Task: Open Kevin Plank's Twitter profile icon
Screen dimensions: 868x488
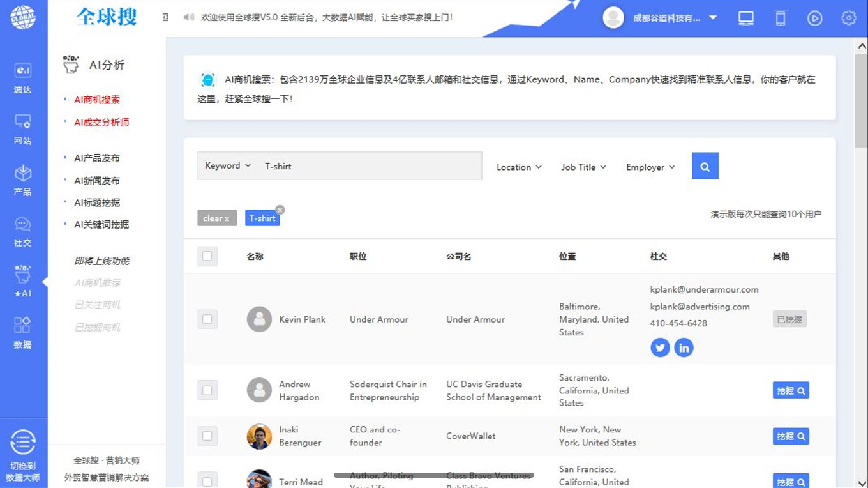Action: click(660, 348)
